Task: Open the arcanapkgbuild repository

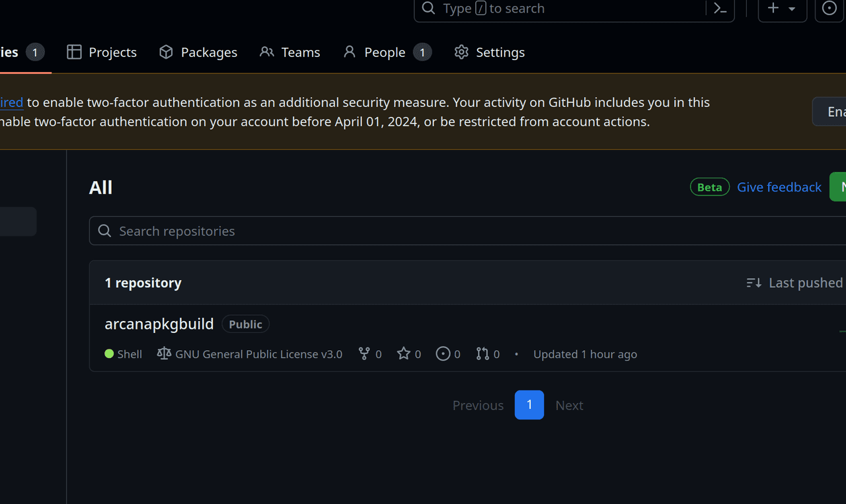Action: [x=159, y=324]
